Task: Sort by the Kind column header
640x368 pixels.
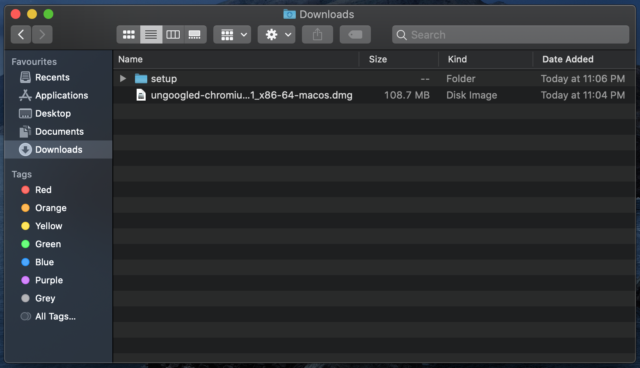Action: pyautogui.click(x=486, y=59)
